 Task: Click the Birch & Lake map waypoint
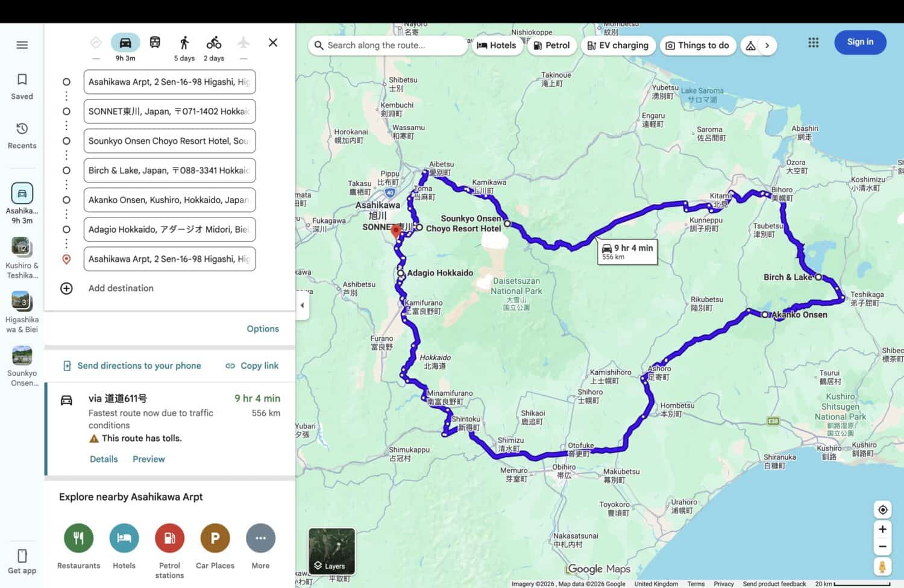click(x=818, y=277)
